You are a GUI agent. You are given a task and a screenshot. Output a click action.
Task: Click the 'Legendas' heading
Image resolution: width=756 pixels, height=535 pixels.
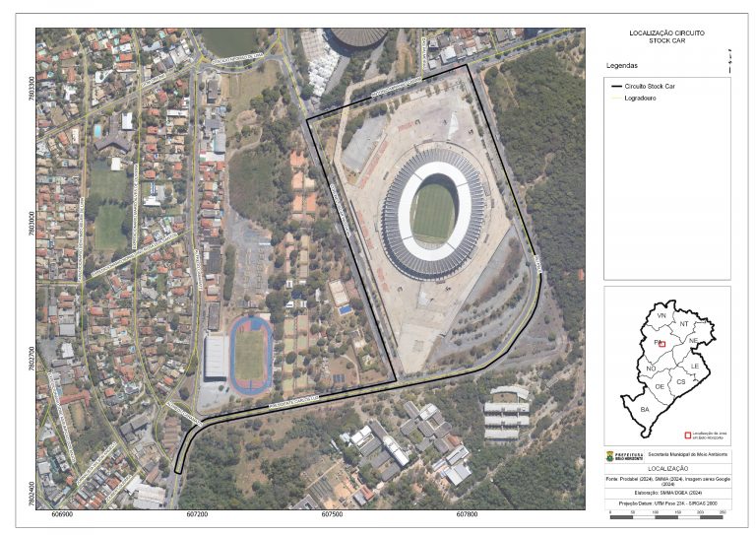[x=620, y=67]
